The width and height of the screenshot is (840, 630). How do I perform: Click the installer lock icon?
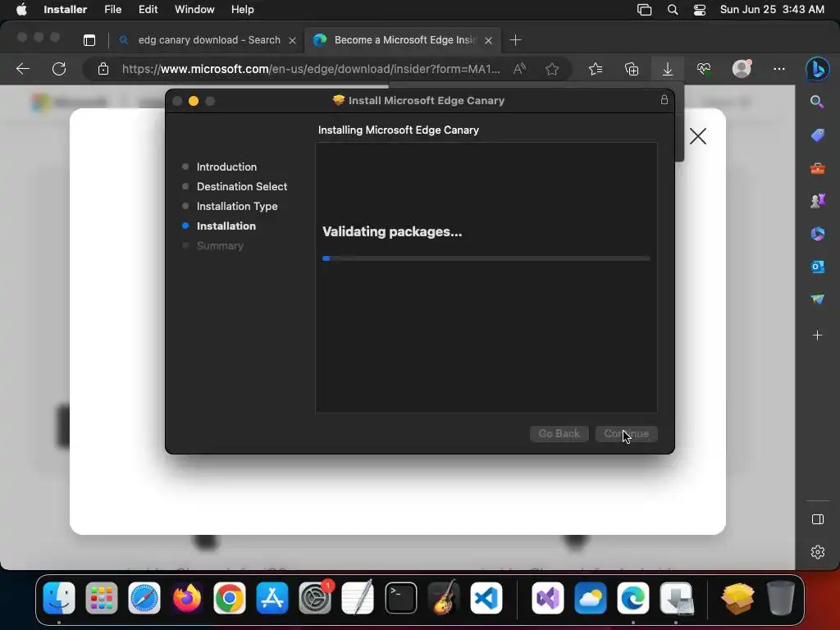point(664,99)
